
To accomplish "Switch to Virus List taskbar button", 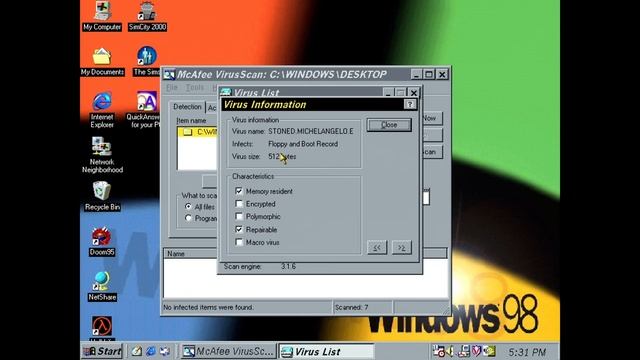I will point(326,351).
